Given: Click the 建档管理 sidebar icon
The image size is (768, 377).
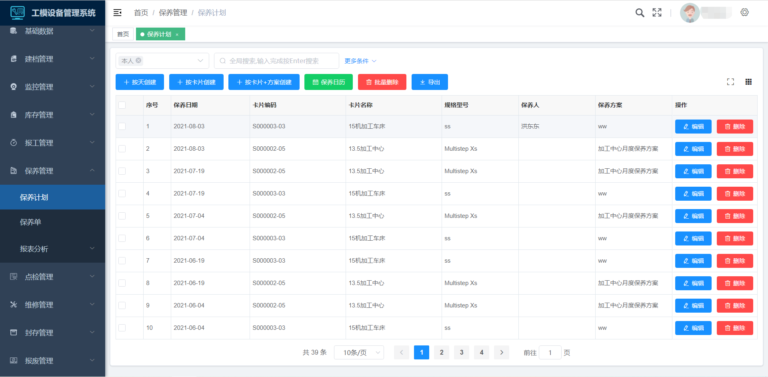Looking at the screenshot, I should pos(14,59).
